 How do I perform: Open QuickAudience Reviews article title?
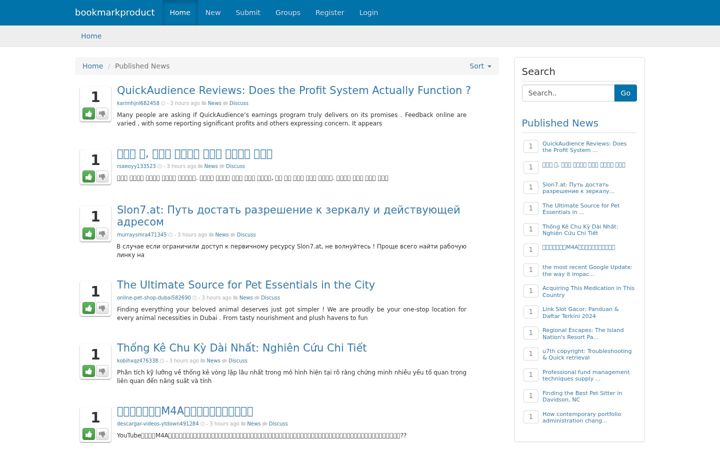[294, 90]
